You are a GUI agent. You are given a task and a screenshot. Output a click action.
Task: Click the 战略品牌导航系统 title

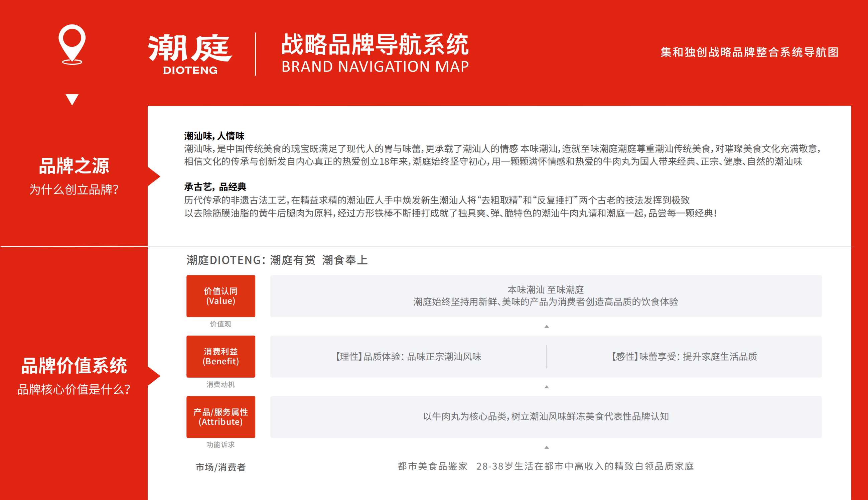click(375, 44)
